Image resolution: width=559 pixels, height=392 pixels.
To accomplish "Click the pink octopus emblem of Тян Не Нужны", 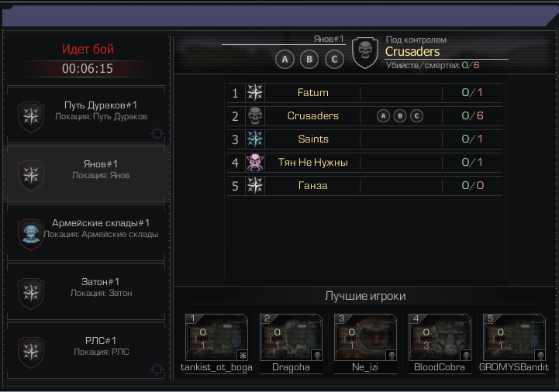I will coord(255,163).
